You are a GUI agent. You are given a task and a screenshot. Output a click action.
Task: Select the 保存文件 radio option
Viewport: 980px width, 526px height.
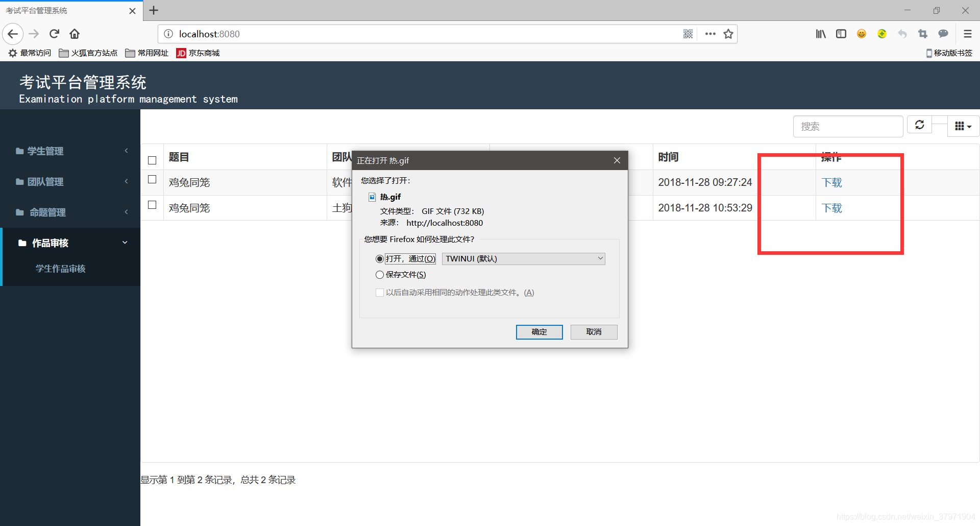coord(379,275)
